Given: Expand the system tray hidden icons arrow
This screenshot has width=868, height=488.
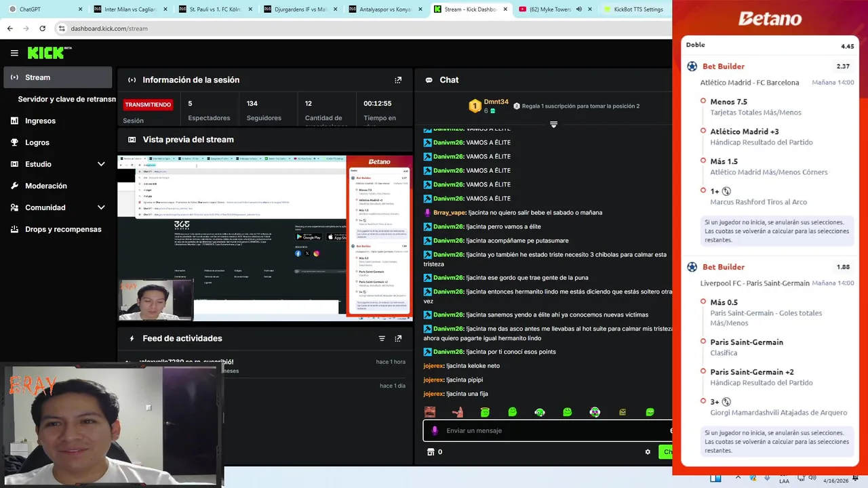Looking at the screenshot, I should coord(738,478).
